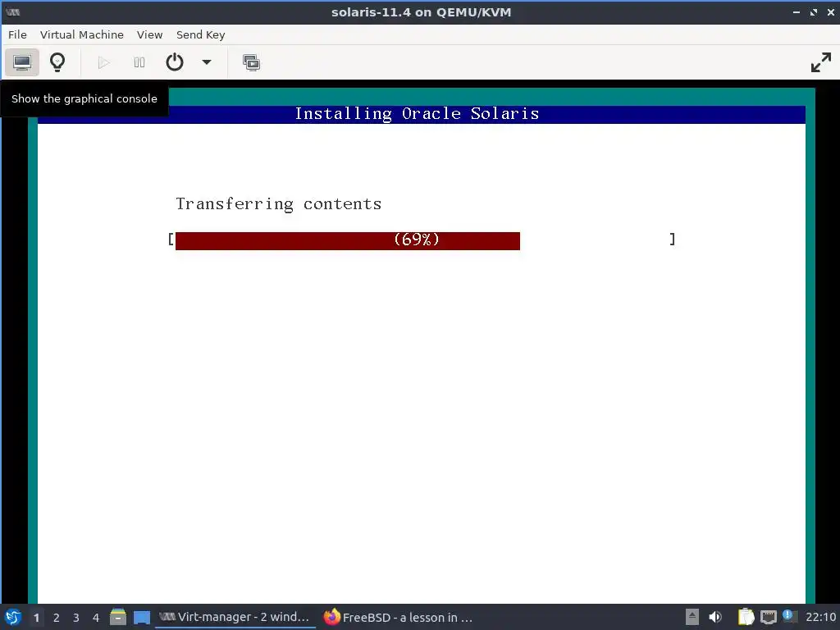The width and height of the screenshot is (840, 630).
Task: Open the Virtual Machine menu
Action: 81,34
